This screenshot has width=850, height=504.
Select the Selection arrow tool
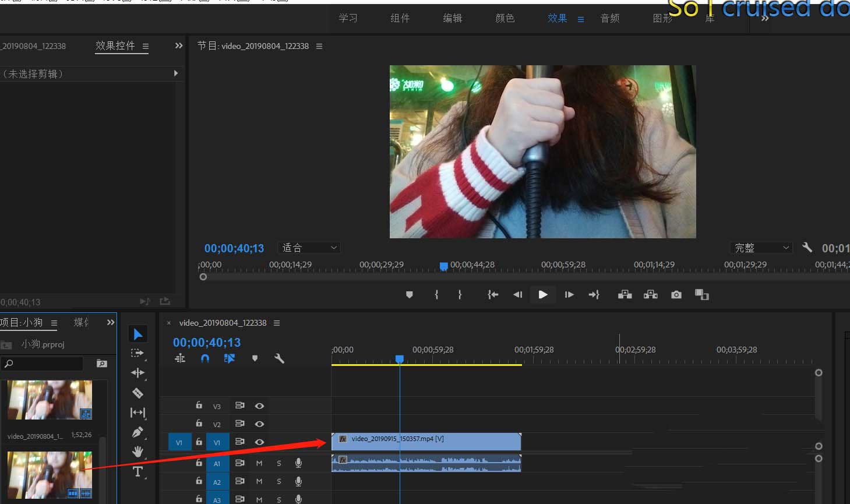[137, 334]
